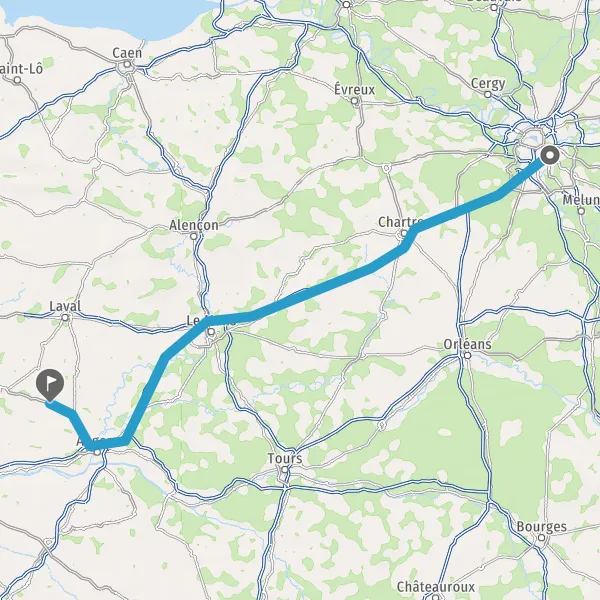Click the Évreux city marker dot
The width and height of the screenshot is (600, 600).
click(354, 101)
